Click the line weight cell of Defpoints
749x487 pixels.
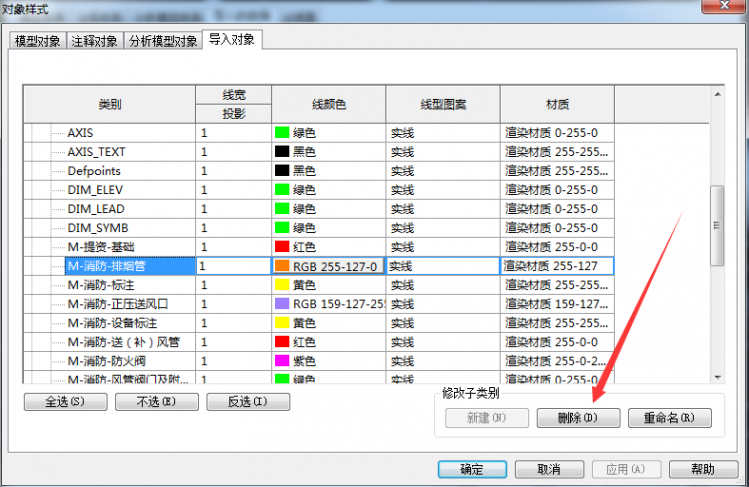232,171
